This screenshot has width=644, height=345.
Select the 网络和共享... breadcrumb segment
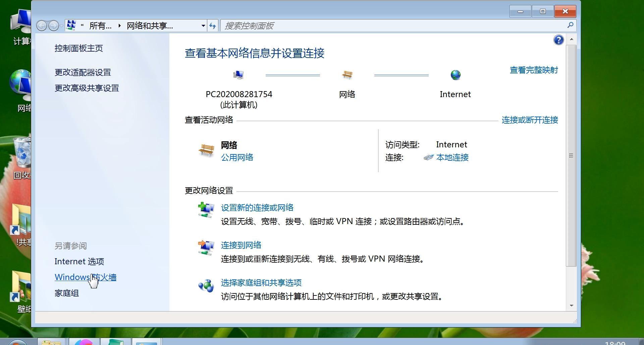pyautogui.click(x=150, y=26)
